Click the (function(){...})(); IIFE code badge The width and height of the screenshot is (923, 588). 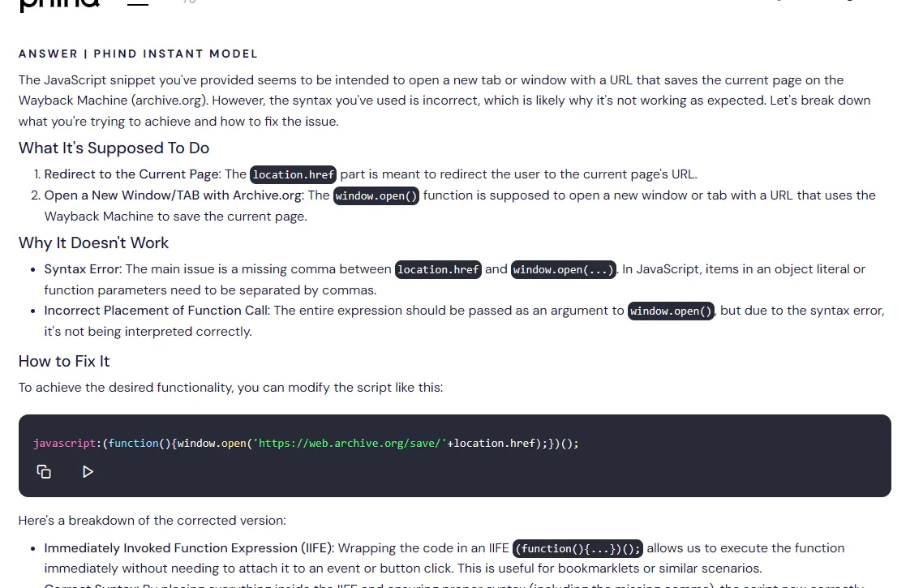point(577,548)
